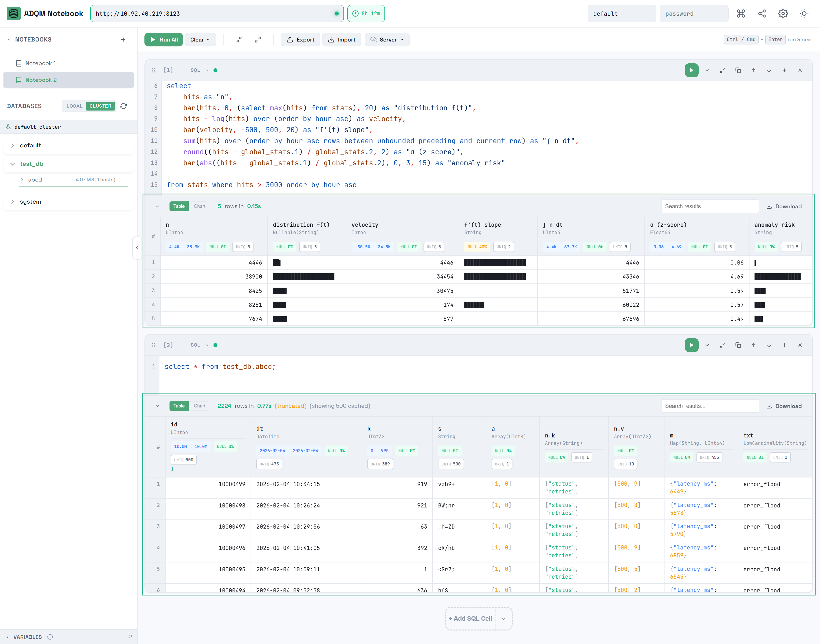Expand the system database tree
Image resolution: width=820 pixels, height=644 pixels.
click(x=13, y=202)
